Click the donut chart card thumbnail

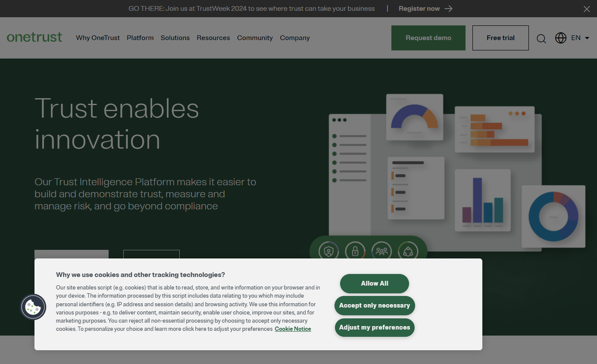click(x=553, y=217)
